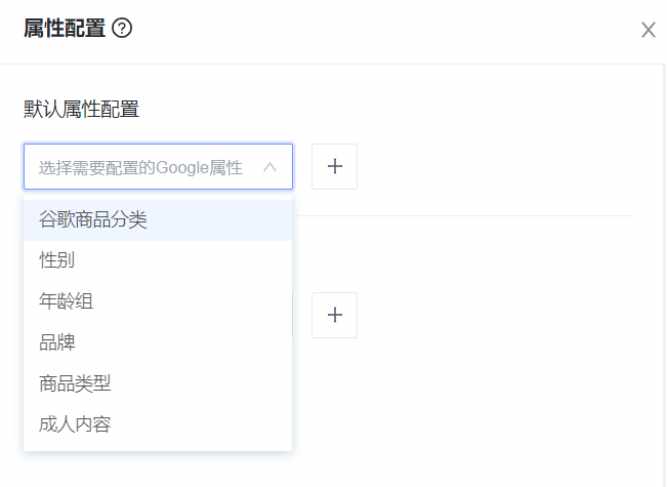Select 谷歌商品分类 from the list
The image size is (667, 487).
93,220
